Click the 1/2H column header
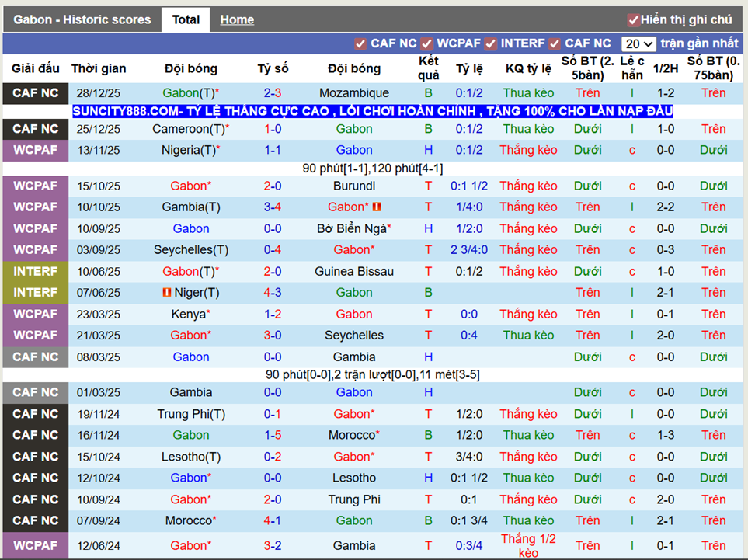This screenshot has width=748, height=560. coord(666,68)
